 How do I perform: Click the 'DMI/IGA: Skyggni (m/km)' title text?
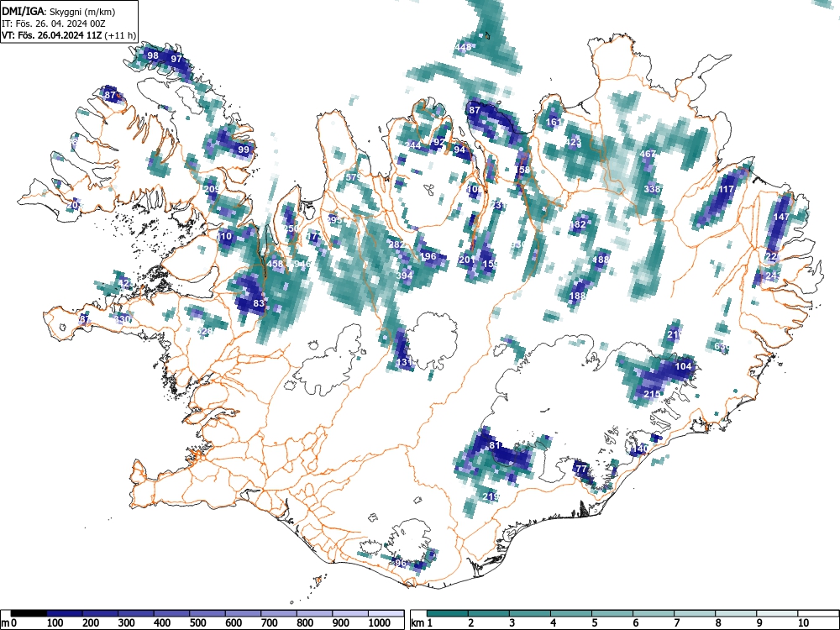59,12
